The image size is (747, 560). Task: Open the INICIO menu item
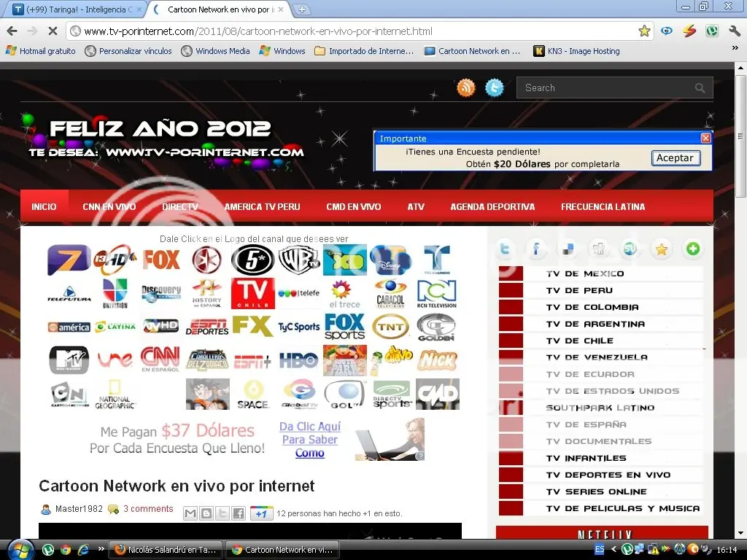coord(44,206)
